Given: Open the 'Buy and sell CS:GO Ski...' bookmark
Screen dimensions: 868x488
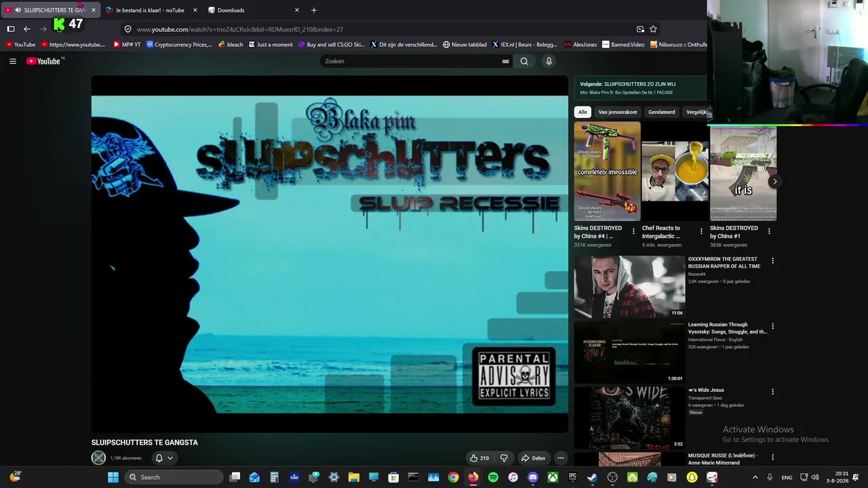Looking at the screenshot, I should tap(332, 45).
